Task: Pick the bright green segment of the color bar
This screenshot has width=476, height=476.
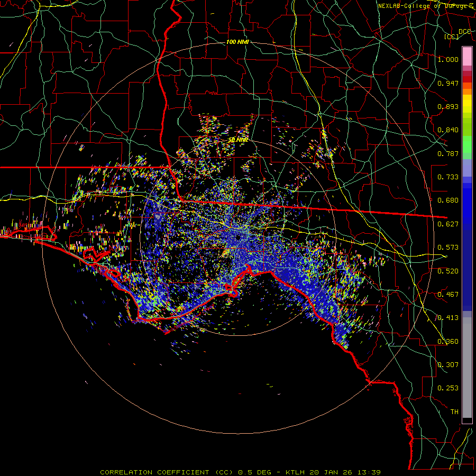Action: (467, 144)
